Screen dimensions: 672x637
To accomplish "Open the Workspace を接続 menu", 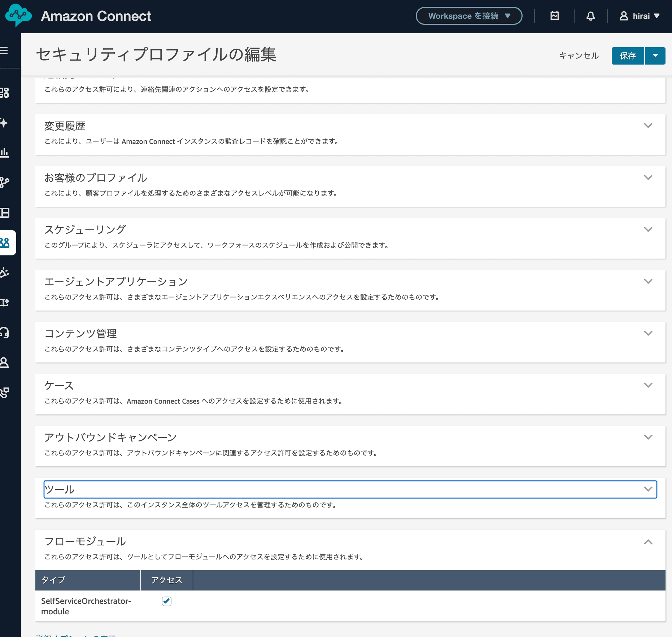I will (469, 16).
